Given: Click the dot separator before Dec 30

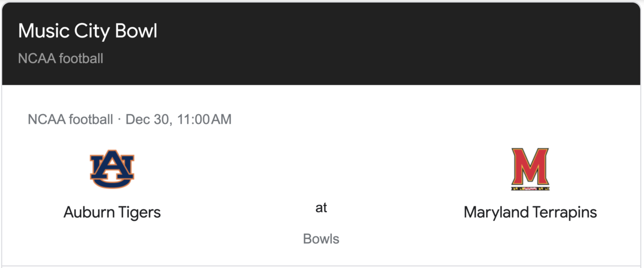Looking at the screenshot, I should 119,119.
